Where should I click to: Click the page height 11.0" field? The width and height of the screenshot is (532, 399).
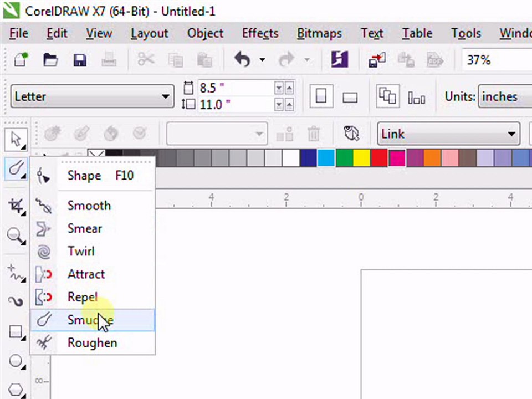tap(236, 105)
